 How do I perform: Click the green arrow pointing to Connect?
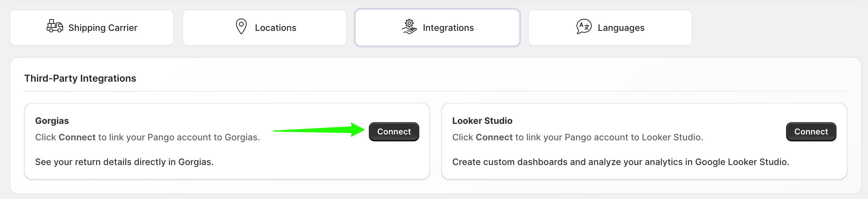click(319, 130)
